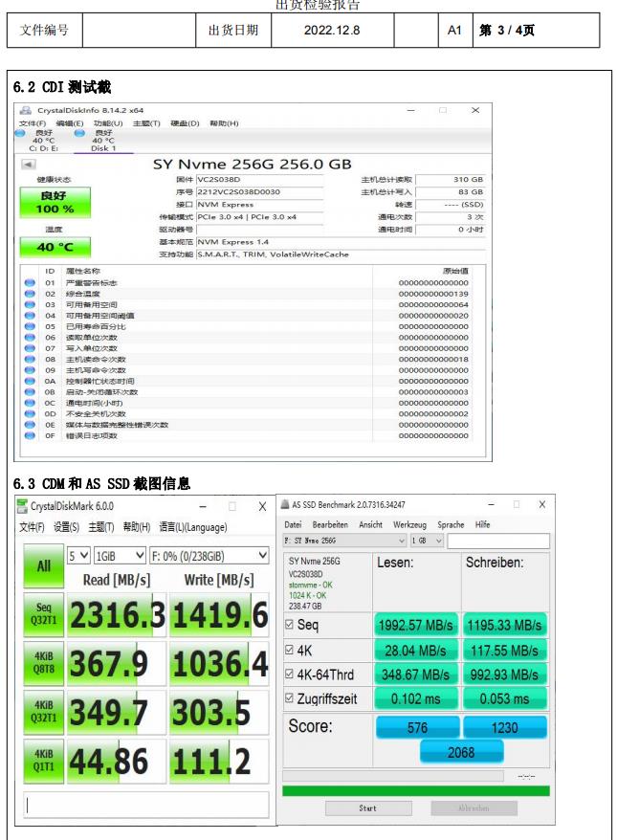Viewport: 617px width, 840px height.
Task: Run the 4KiB Q32T1 test button
Action: point(43,712)
